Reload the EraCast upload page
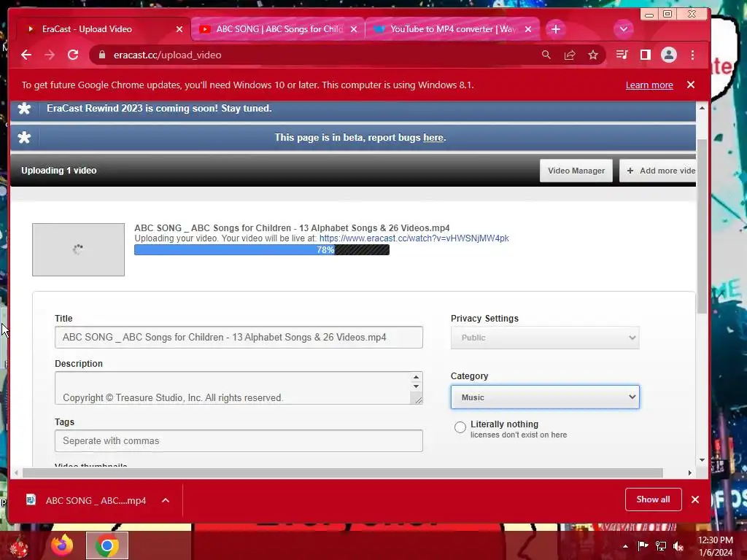 point(73,55)
